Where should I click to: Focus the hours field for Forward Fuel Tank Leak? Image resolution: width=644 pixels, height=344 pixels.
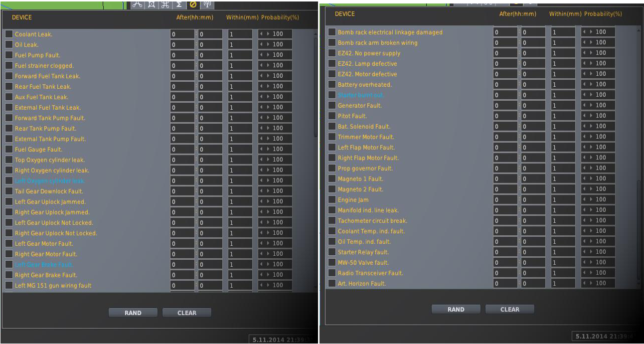click(x=182, y=76)
